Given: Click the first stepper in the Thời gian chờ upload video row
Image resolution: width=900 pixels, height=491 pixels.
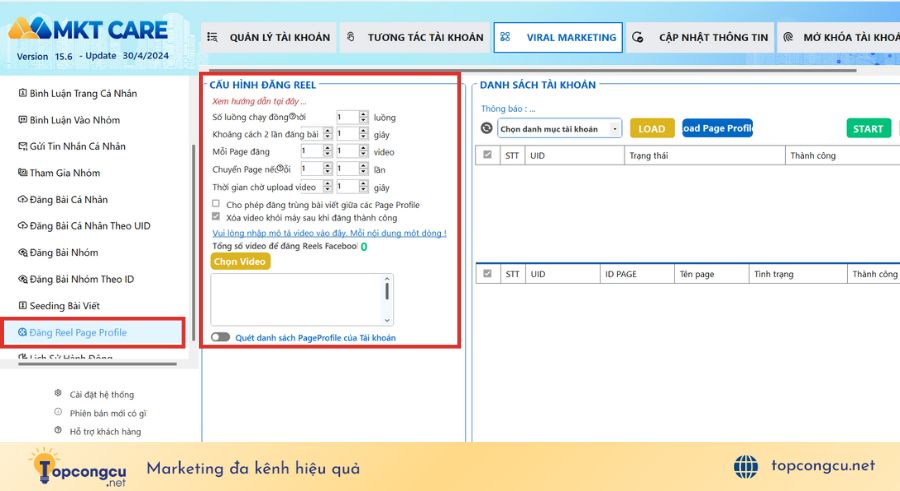Looking at the screenshot, I should point(327,186).
